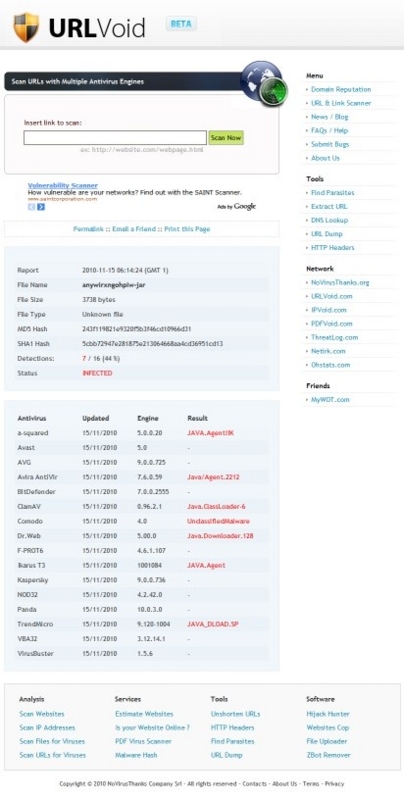Open Hijack Hunter software link
This screenshot has width=404, height=800.
[x=328, y=714]
